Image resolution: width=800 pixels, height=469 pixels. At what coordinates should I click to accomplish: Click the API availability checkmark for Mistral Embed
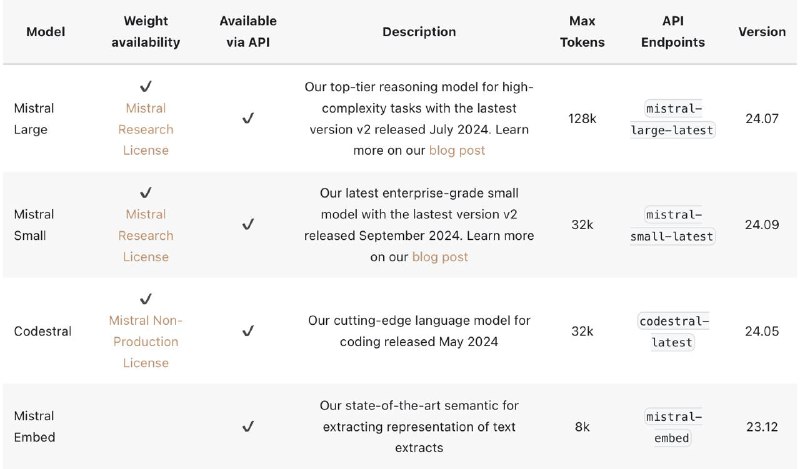pos(248,427)
